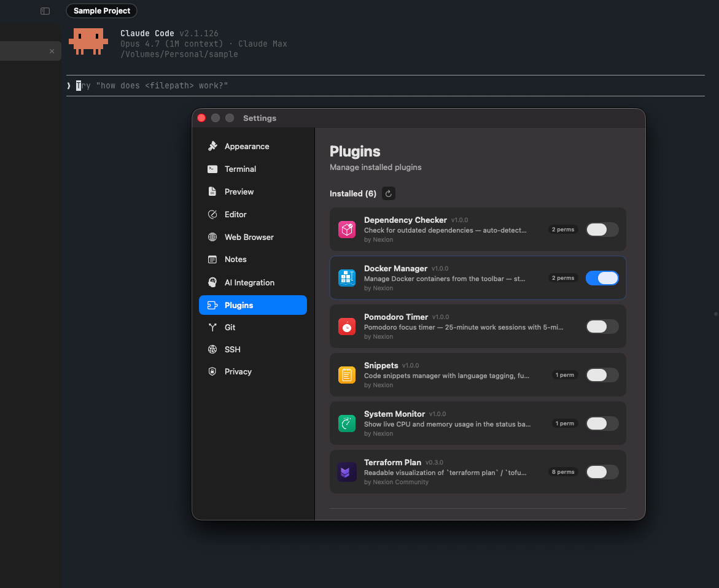
Task: Click the AI Integration head icon
Action: 212,282
